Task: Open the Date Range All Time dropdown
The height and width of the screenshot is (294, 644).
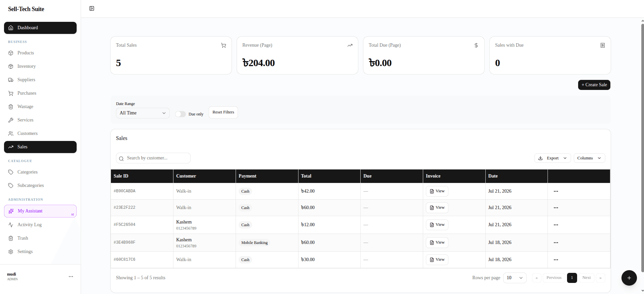Action: [x=143, y=113]
